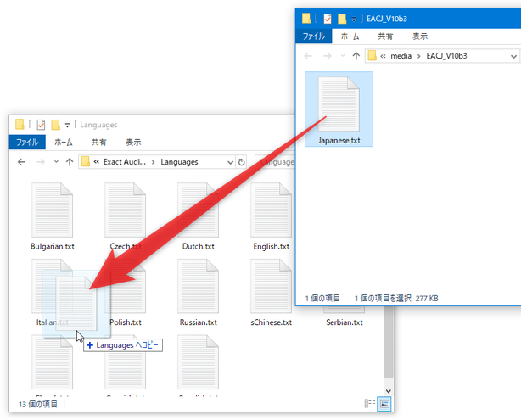The height and width of the screenshot is (420, 521).
Task: Open the 表示 tab in Languages window
Action: tap(133, 143)
